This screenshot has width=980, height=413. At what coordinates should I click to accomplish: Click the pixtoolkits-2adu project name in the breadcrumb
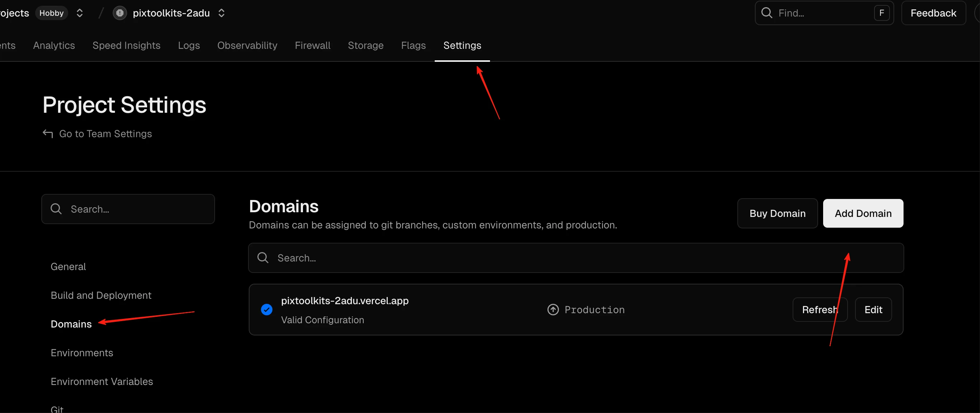[x=171, y=13]
